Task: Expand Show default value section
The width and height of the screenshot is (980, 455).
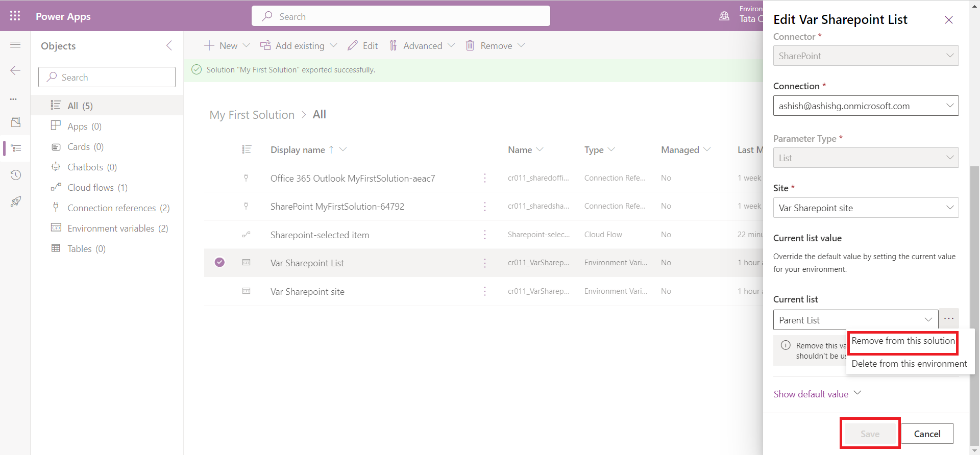Action: (x=817, y=394)
